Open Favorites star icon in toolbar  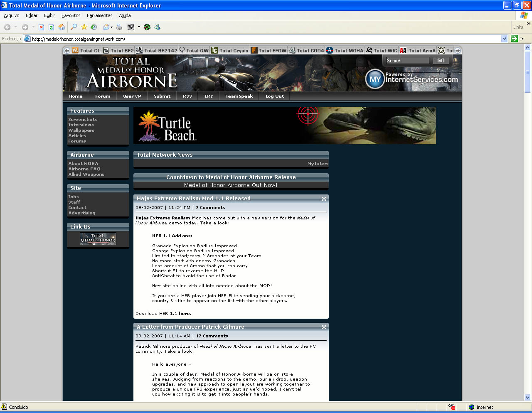coord(84,27)
